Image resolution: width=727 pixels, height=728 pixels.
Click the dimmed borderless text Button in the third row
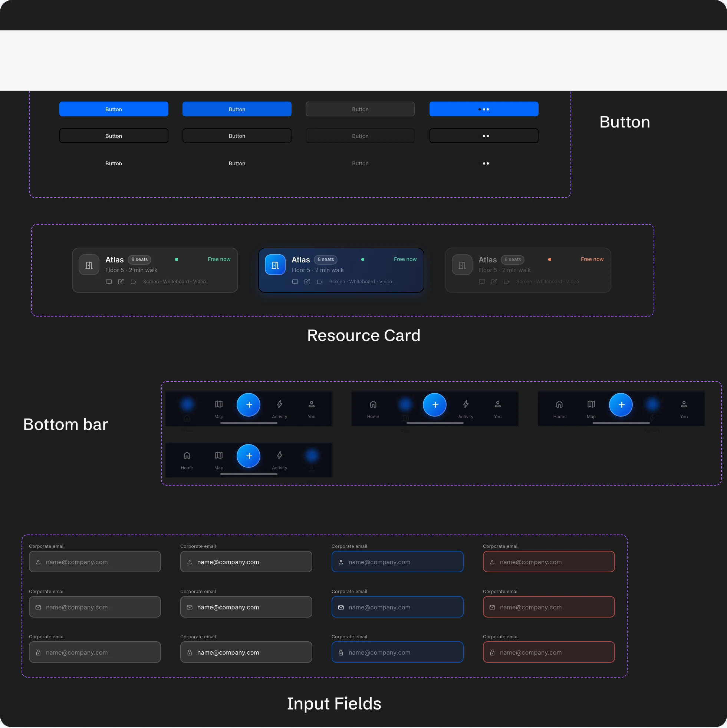tap(360, 163)
